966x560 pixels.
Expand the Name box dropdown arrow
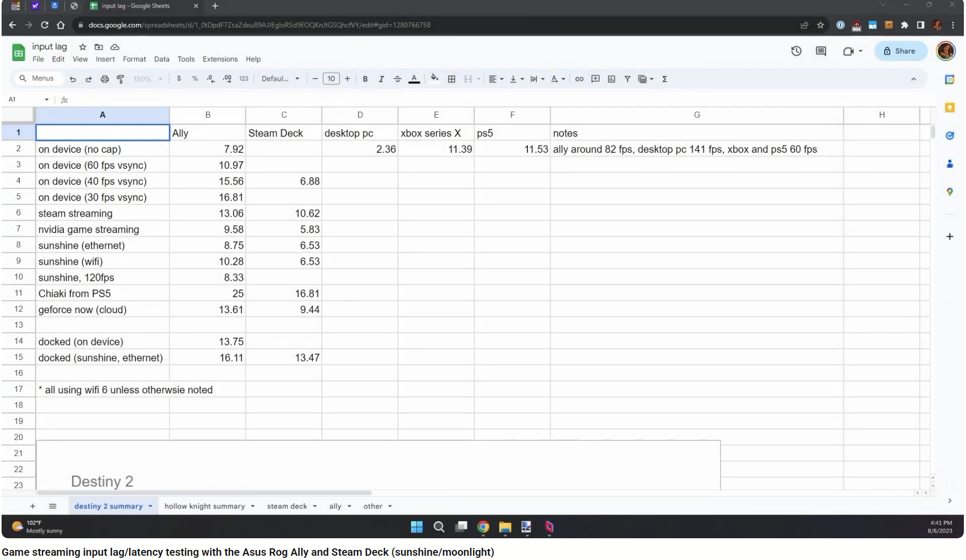click(47, 100)
